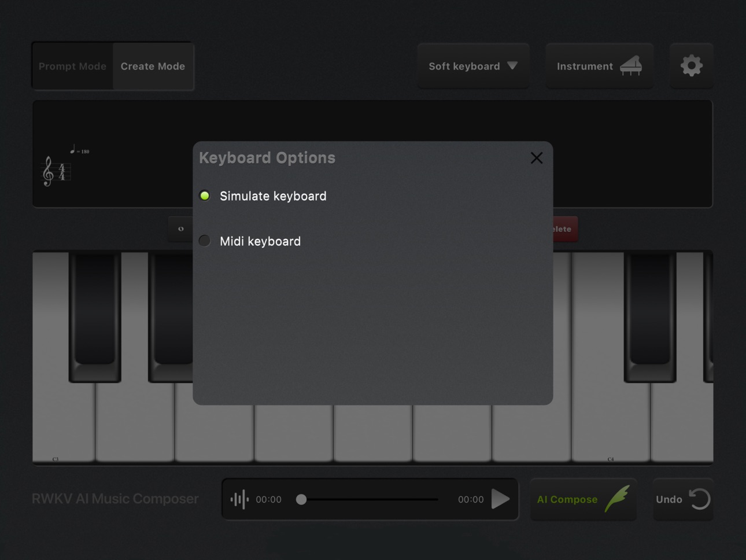Start playback with the play triangle
The height and width of the screenshot is (560, 746).
click(501, 499)
